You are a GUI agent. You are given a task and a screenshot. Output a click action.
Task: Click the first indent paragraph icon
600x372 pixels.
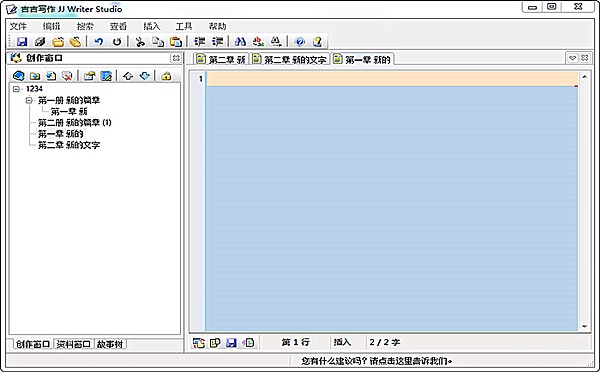click(x=199, y=41)
